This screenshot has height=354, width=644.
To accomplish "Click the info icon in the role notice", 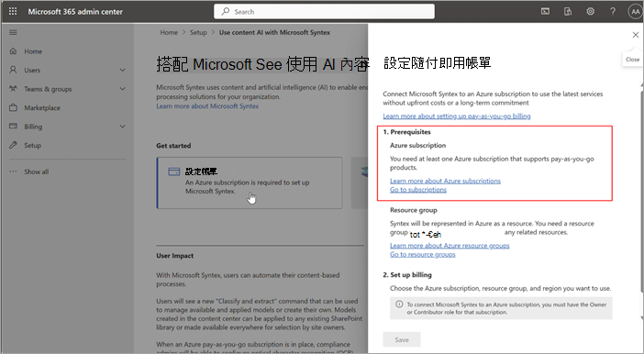I will (x=399, y=304).
